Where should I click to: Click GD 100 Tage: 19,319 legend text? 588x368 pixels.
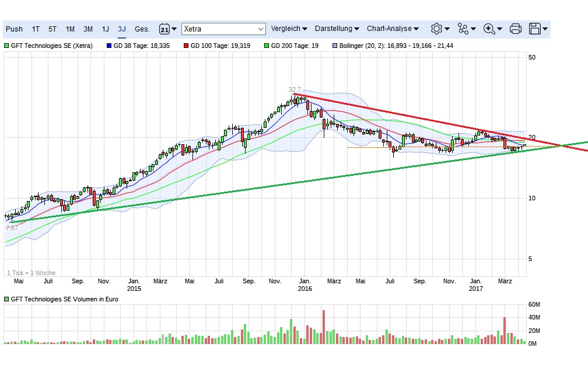point(220,46)
